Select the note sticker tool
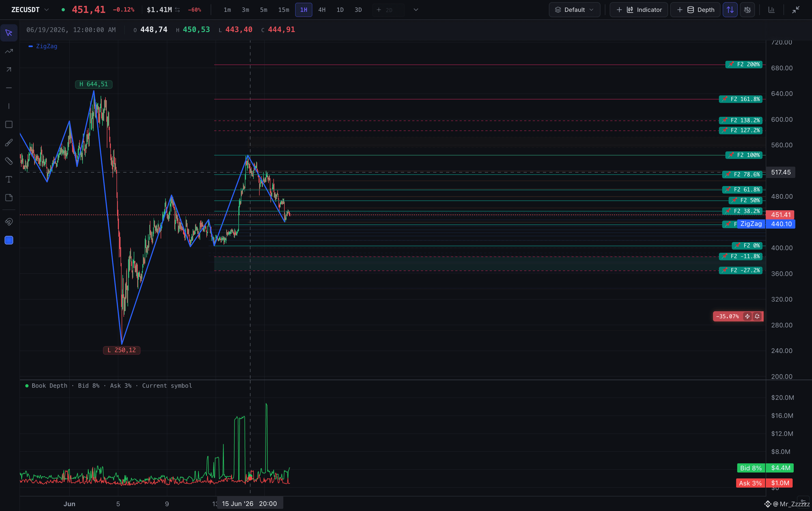The width and height of the screenshot is (812, 511). (9, 197)
